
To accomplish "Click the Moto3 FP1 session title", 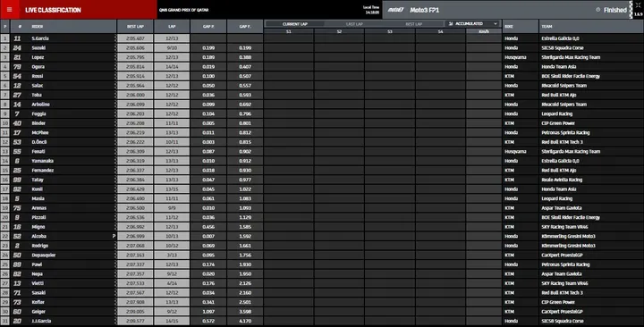I will (425, 10).
